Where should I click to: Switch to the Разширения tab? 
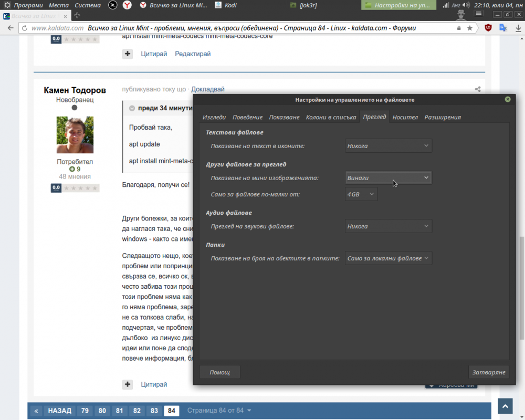tap(443, 117)
